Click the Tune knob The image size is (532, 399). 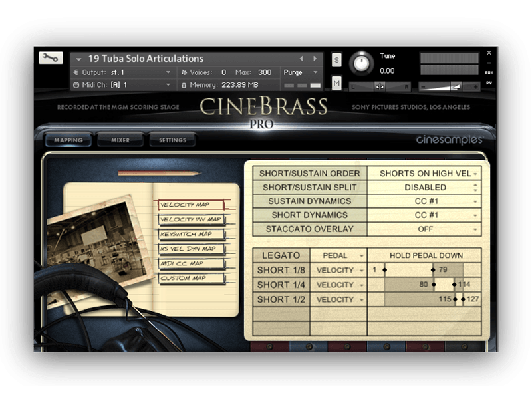click(361, 63)
